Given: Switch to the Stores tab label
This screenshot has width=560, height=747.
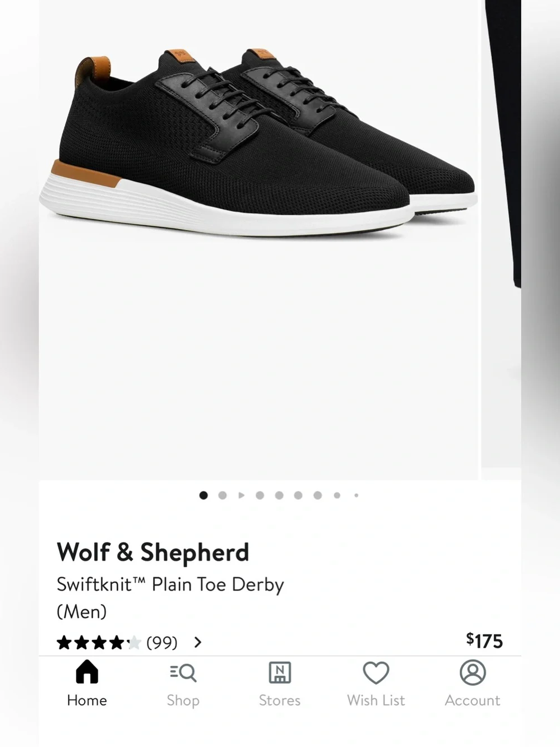Looking at the screenshot, I should [x=280, y=700].
